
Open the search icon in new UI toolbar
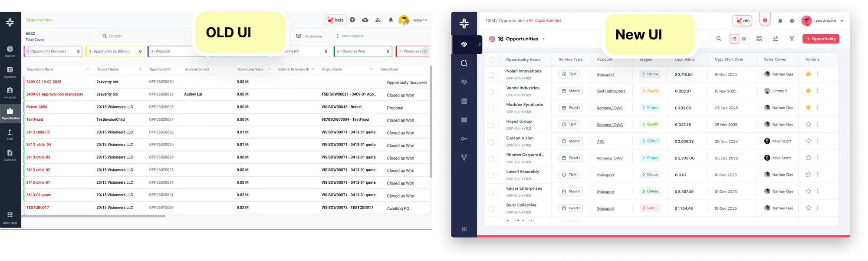click(719, 39)
